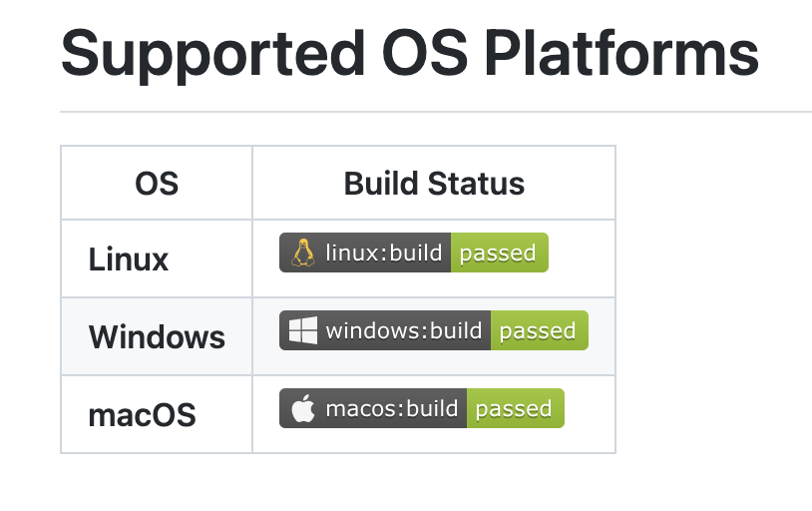This screenshot has width=812, height=511.
Task: Click the Windows logo in windows:build badge
Action: click(x=303, y=330)
